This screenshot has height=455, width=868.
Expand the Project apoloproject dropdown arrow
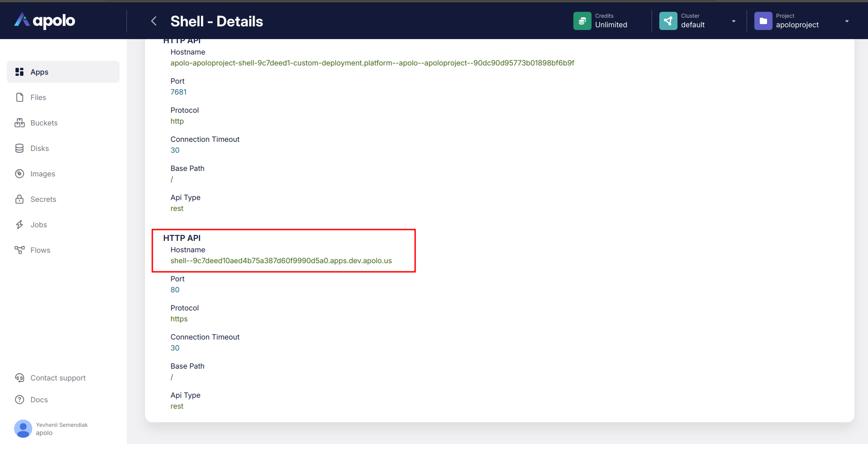pyautogui.click(x=846, y=21)
